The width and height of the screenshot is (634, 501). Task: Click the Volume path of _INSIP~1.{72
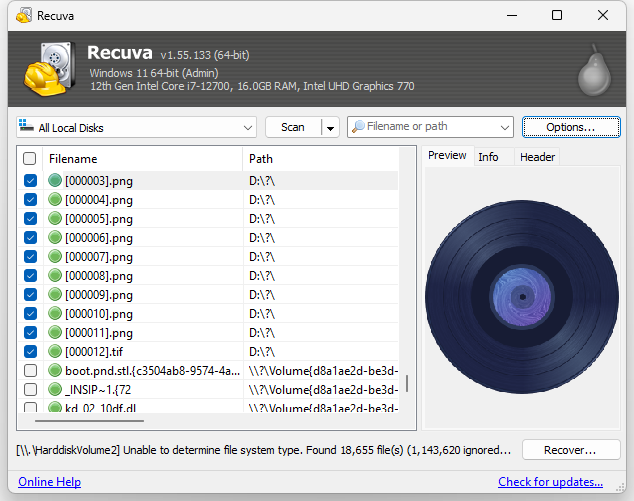click(323, 390)
